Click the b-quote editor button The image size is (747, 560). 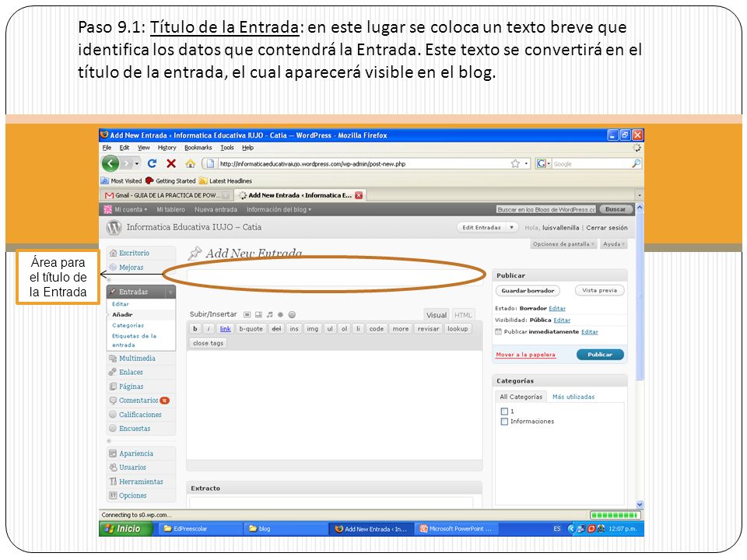pyautogui.click(x=251, y=328)
